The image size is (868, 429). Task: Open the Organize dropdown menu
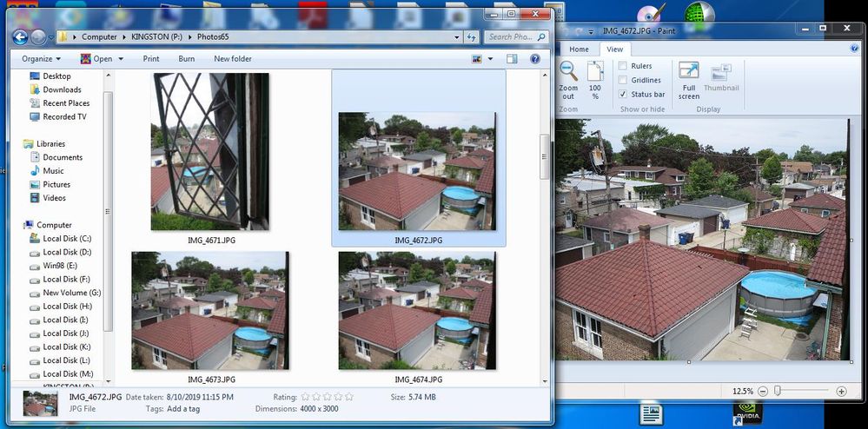coord(41,59)
